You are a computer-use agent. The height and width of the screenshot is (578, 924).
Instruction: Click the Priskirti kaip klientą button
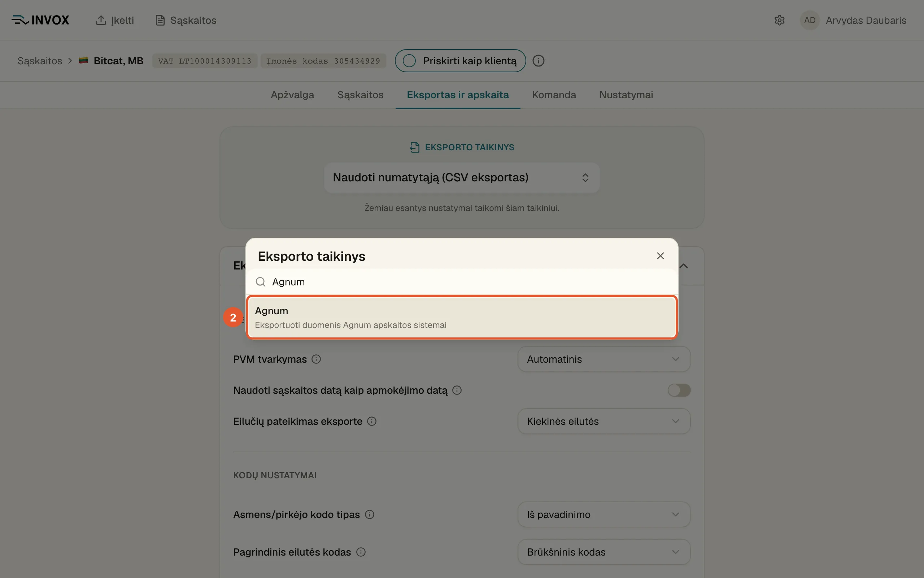pyautogui.click(x=460, y=61)
